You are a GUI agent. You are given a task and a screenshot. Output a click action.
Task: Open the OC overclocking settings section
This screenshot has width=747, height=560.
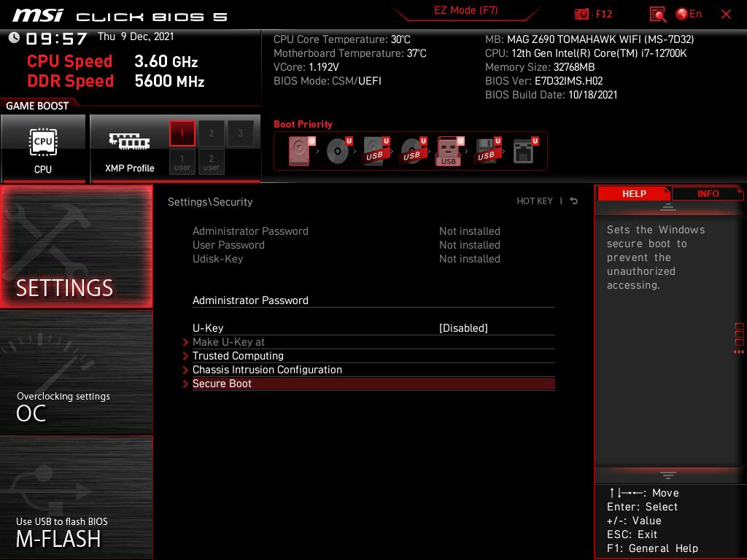point(76,373)
